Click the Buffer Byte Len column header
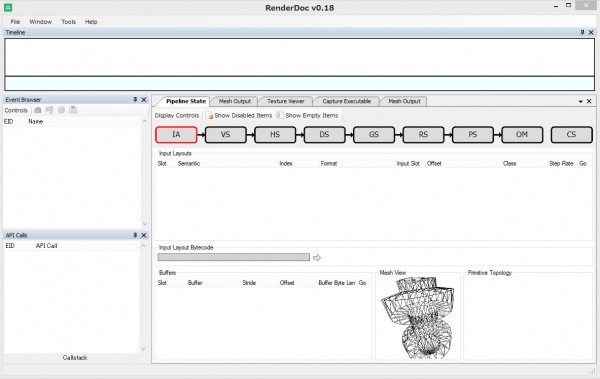This screenshot has height=379, width=600. tap(337, 283)
